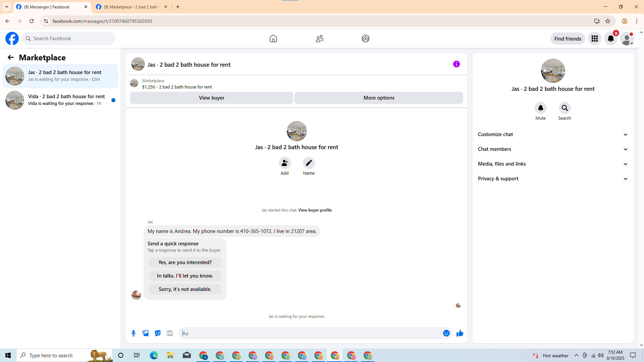Screen dimensions: 644x362
Task: Open the emoji picker in message box
Action: click(446, 333)
